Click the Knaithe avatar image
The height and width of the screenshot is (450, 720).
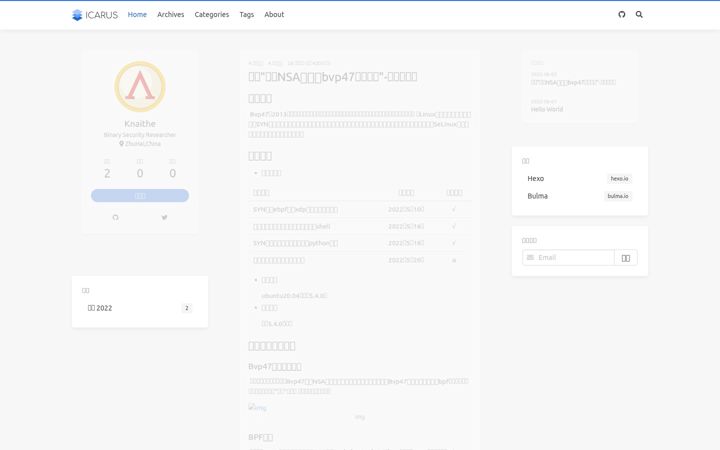tap(140, 87)
